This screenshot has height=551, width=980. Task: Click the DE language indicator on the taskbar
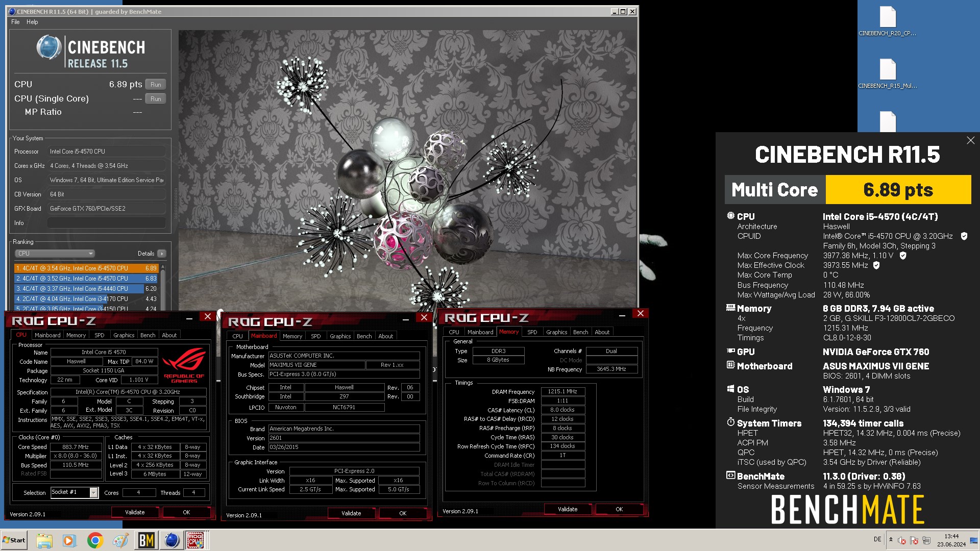pyautogui.click(x=877, y=539)
